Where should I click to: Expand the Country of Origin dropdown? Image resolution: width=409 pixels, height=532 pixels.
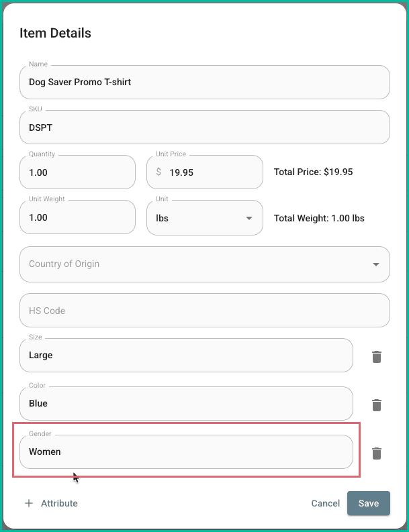tap(204, 264)
